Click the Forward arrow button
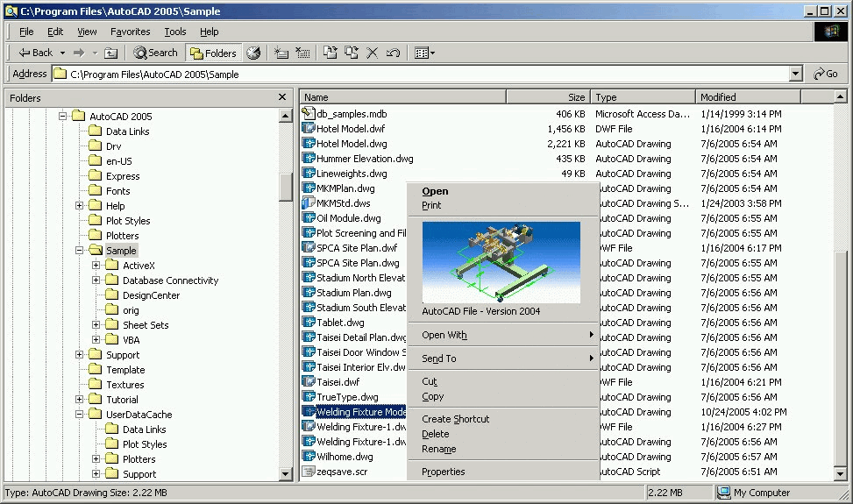 pos(80,53)
